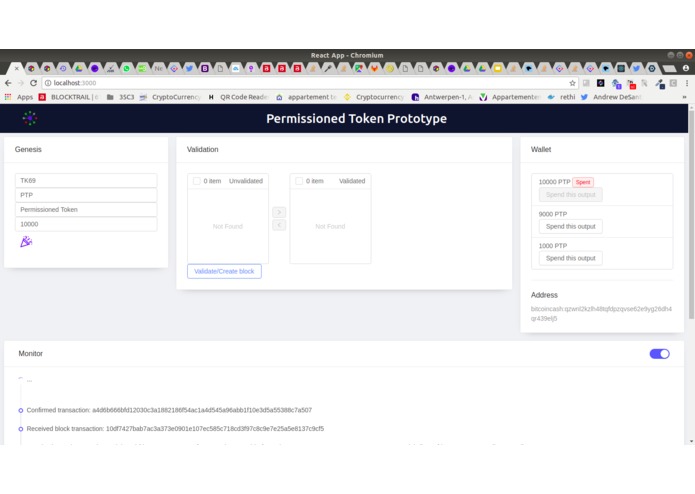
Task: View site information icon in address bar
Action: (x=48, y=83)
